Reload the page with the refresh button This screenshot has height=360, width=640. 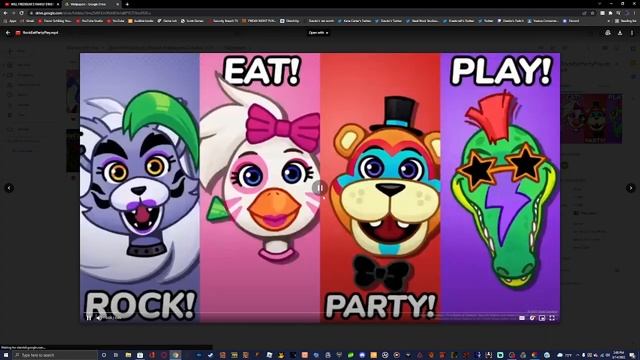tap(22, 13)
